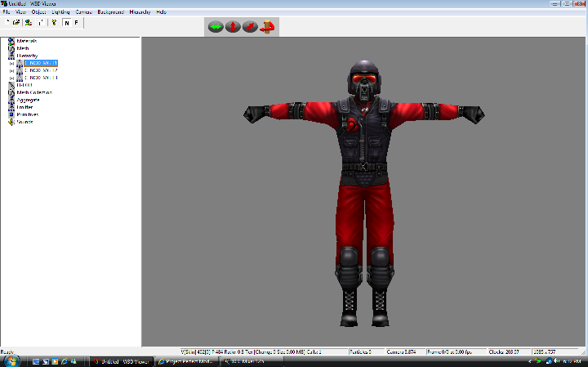The height and width of the screenshot is (367, 588).
Task: Select the last hierarchy child entry name
Action: [x=41, y=78]
